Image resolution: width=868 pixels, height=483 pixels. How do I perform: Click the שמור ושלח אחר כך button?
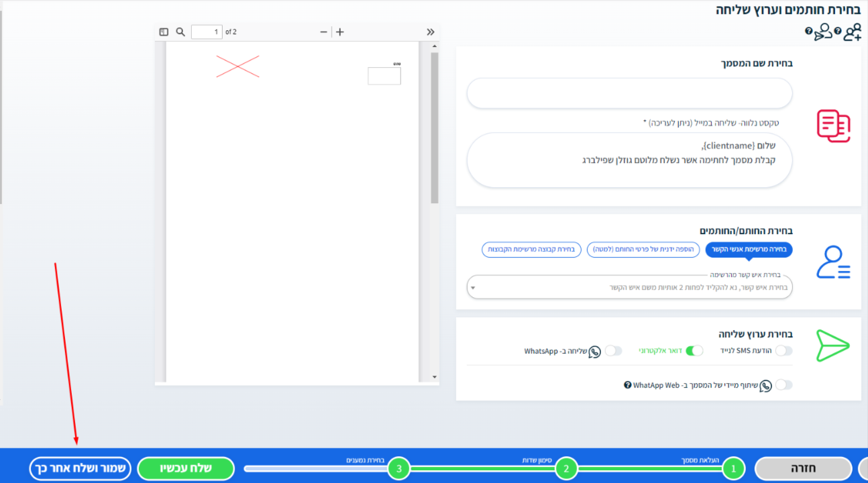coord(79,468)
